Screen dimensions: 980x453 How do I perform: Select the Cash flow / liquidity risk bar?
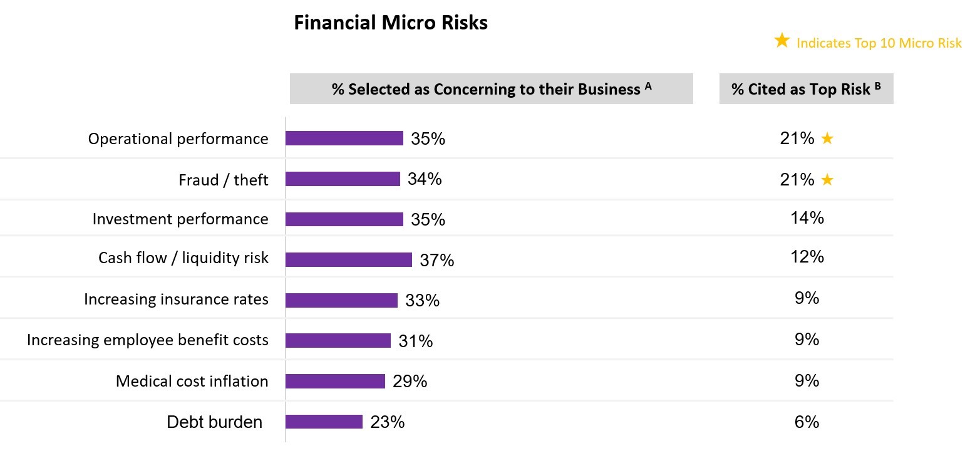(349, 259)
